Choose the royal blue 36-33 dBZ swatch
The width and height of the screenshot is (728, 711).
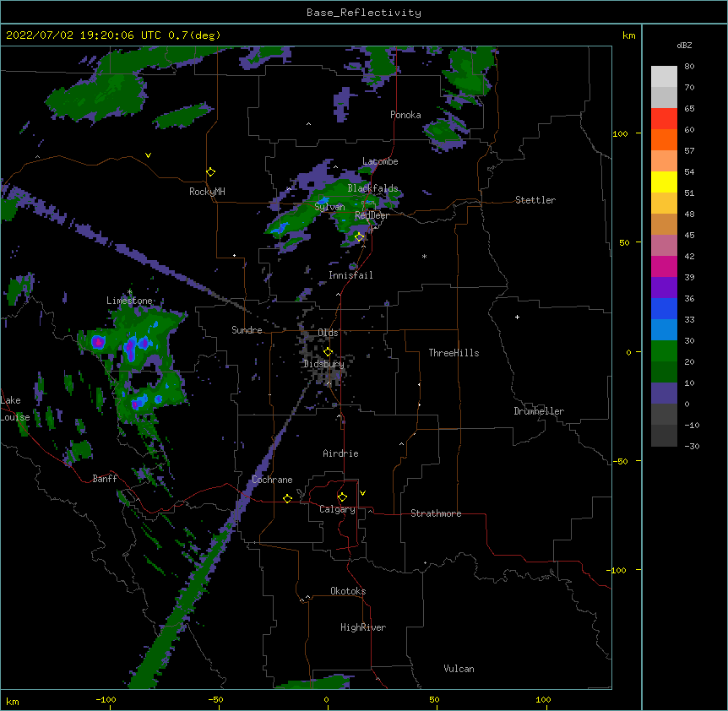(x=664, y=308)
